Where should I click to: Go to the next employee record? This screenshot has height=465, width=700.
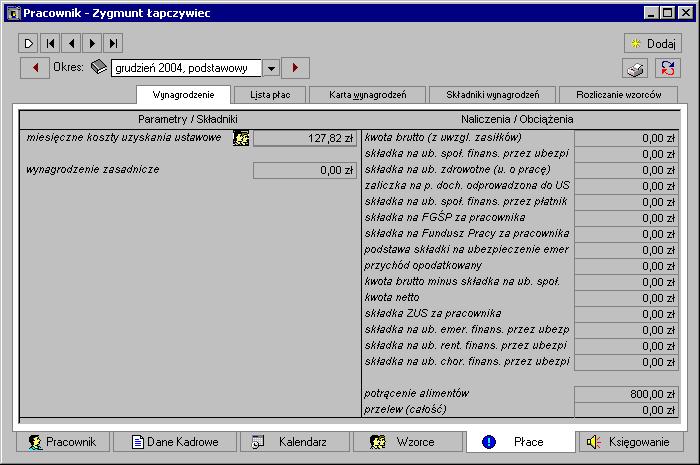pyautogui.click(x=92, y=43)
